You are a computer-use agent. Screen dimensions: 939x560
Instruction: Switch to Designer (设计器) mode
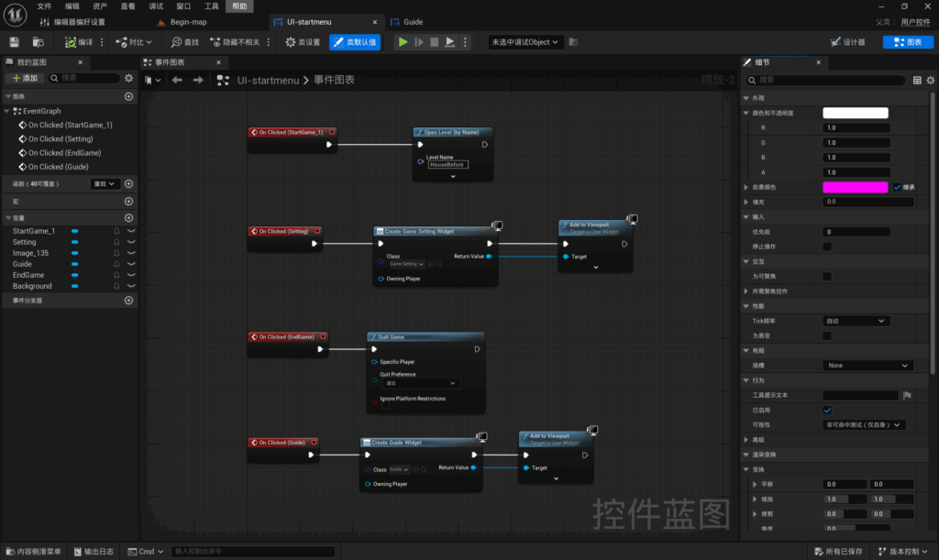point(847,42)
